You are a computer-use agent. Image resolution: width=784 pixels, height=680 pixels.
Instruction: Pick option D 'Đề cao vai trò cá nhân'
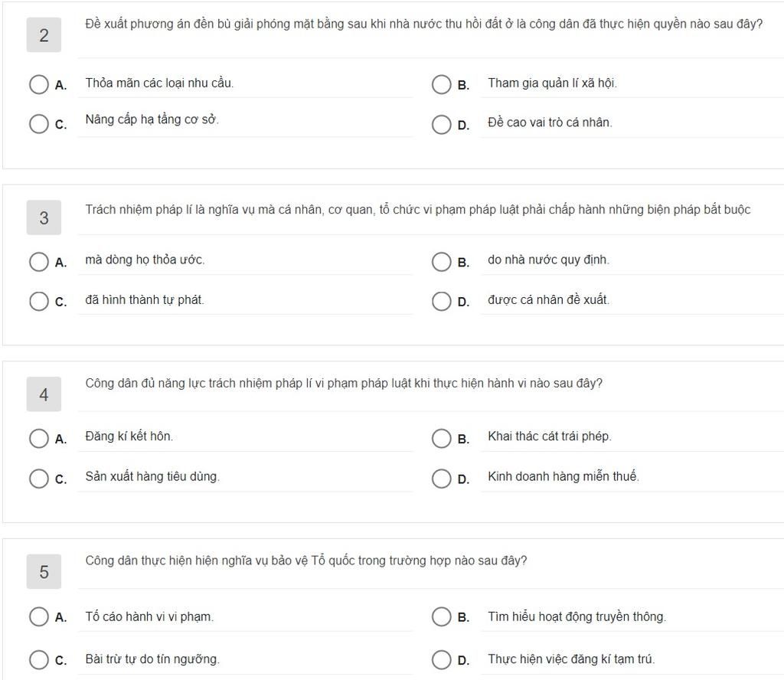coord(441,125)
